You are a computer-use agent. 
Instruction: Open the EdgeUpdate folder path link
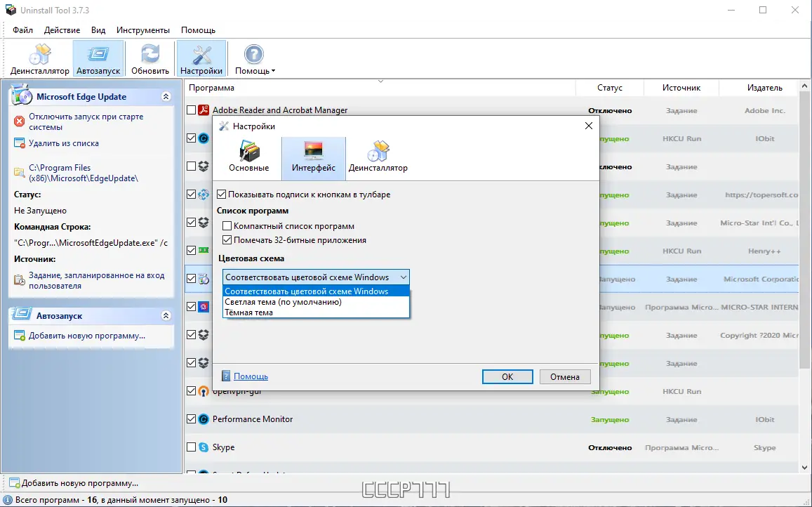point(84,173)
